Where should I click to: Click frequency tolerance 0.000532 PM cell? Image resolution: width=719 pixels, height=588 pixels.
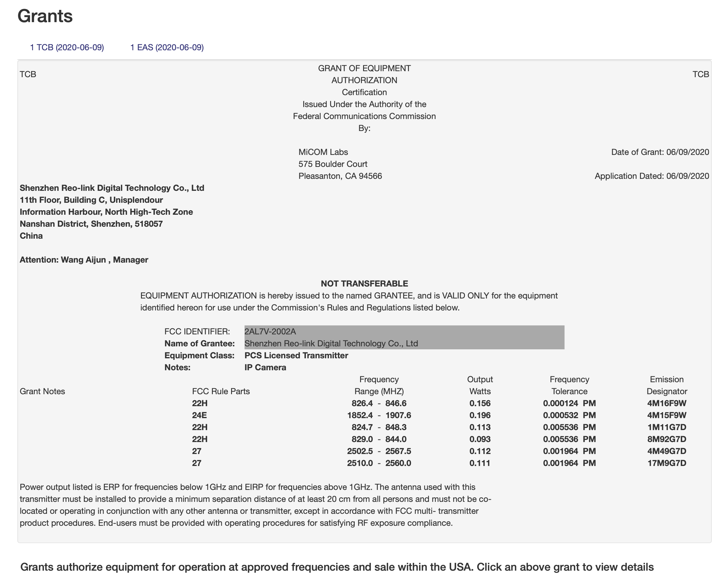(x=569, y=415)
